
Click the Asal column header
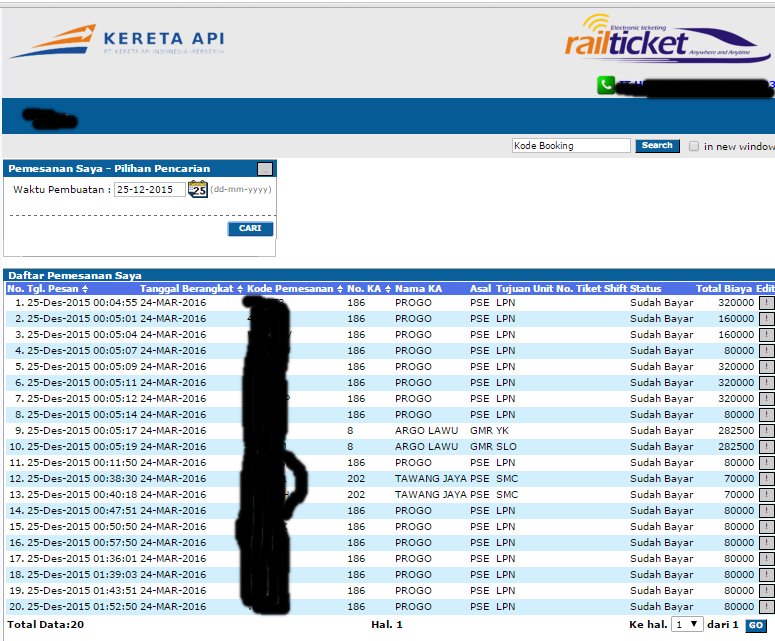[480, 289]
